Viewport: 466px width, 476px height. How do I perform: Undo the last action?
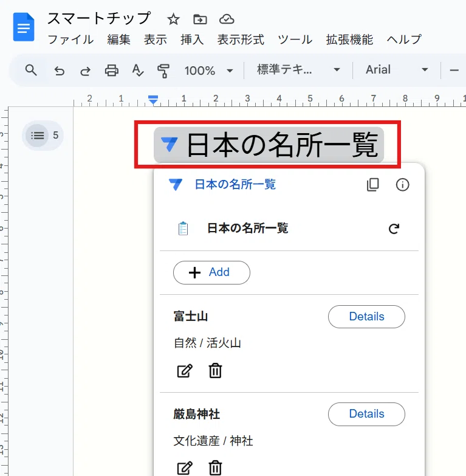[60, 71]
